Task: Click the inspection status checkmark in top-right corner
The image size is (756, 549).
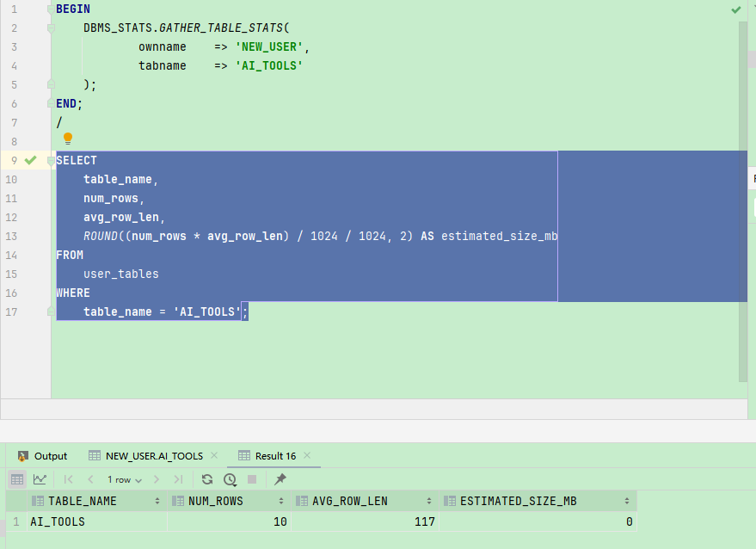Action: click(736, 9)
